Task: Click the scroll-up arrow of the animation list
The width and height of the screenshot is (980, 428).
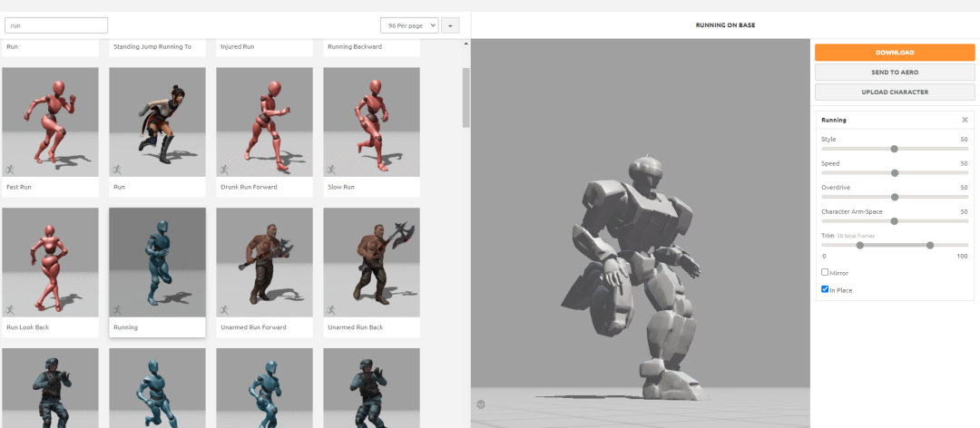Action: tap(466, 44)
